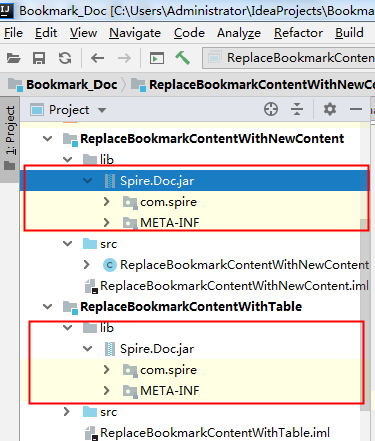Click the jar icon of selected Spire.Doc.jar
The width and height of the screenshot is (375, 441).
coord(110,181)
